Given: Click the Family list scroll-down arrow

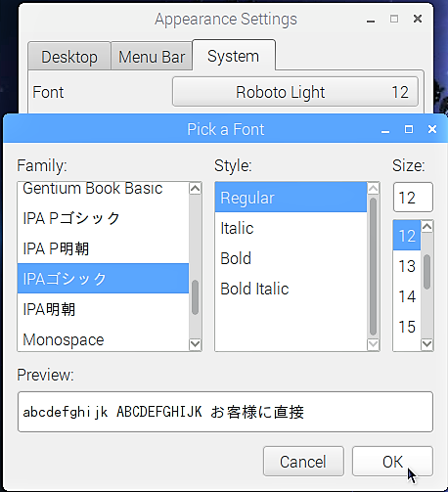Looking at the screenshot, I should [x=196, y=344].
